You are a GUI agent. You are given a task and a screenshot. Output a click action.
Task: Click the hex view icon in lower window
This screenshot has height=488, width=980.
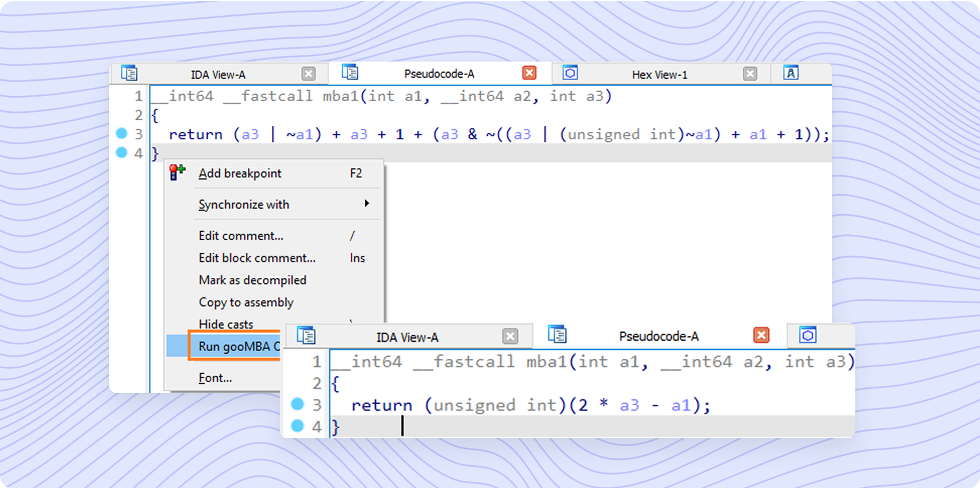[808, 335]
